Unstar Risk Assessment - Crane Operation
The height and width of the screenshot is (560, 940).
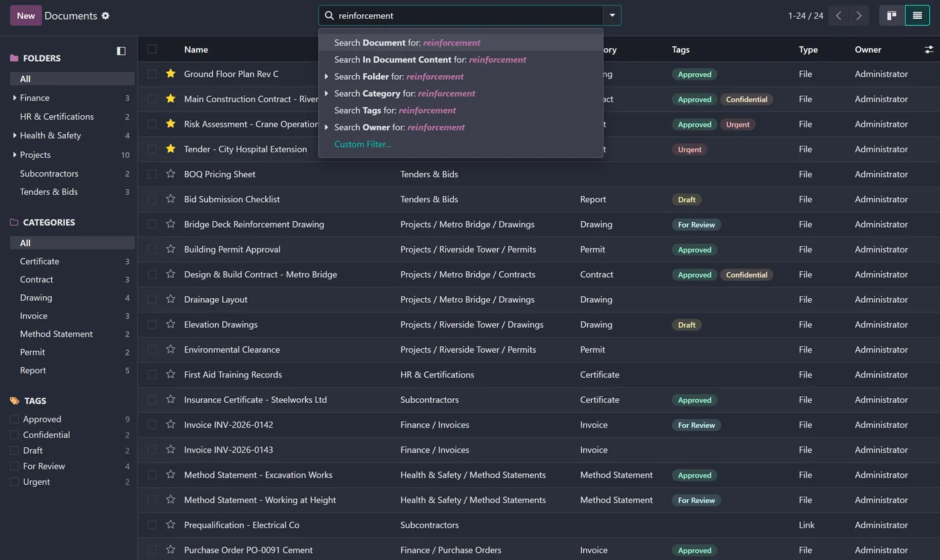pos(171,124)
